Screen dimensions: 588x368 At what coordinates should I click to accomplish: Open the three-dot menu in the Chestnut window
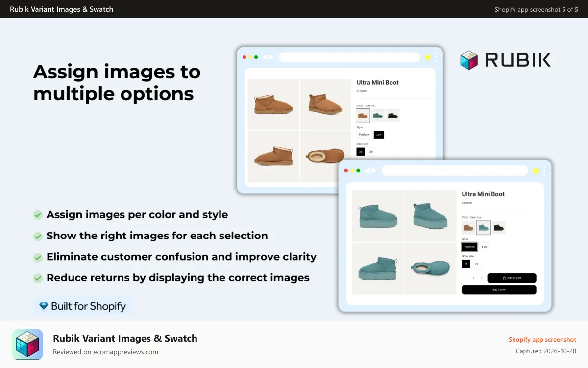(436, 57)
